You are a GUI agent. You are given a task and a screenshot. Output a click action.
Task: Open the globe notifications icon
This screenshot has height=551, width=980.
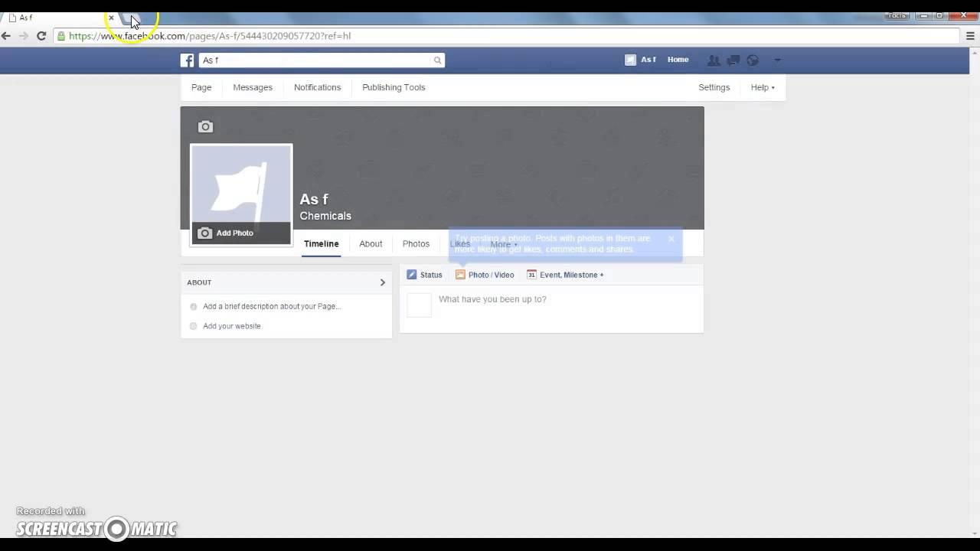click(x=753, y=60)
